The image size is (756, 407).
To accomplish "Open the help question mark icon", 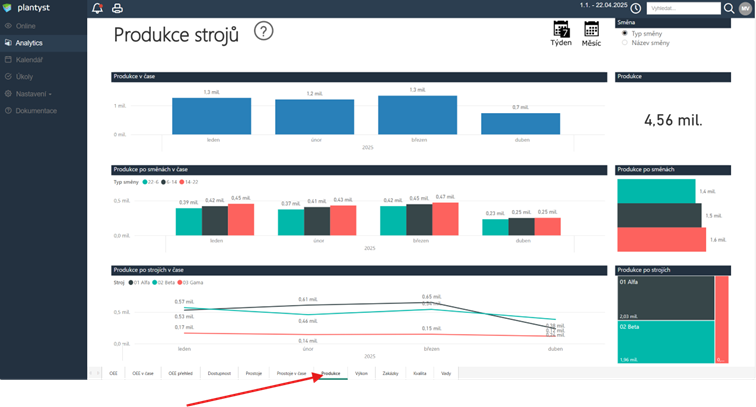I will click(264, 31).
